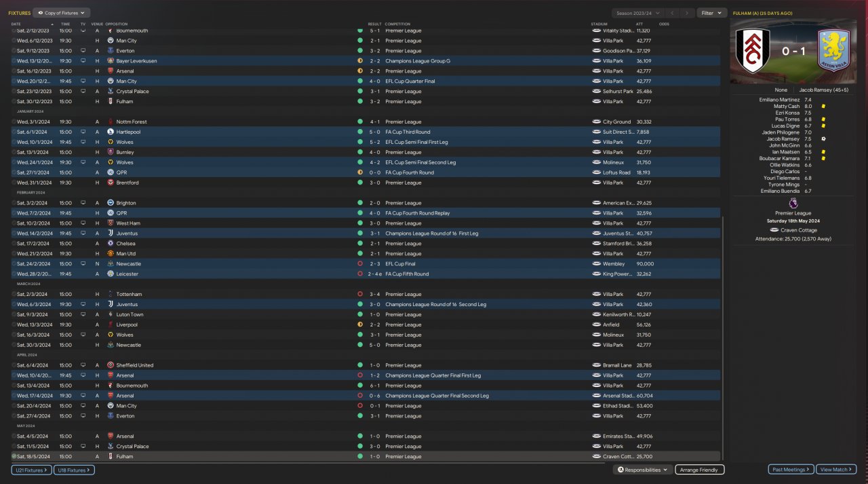Click the stadium icon beside Anfield
Viewport: 868px width, 484px height.
(x=597, y=324)
